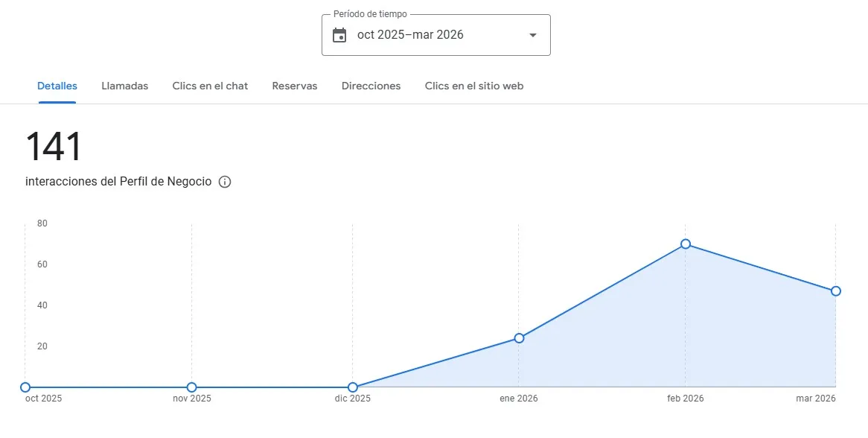Screen dimensions: 868x438
Task: Select the data point for feb 2026
Action: [x=685, y=244]
